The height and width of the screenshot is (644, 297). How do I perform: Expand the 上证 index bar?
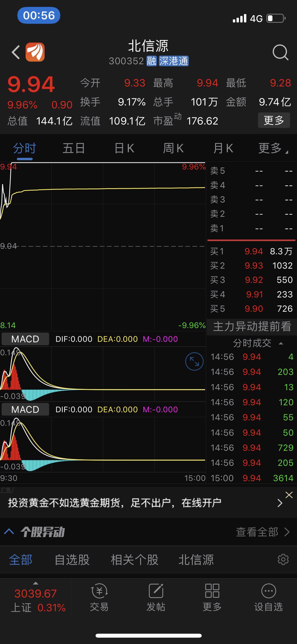pyautogui.click(x=36, y=583)
